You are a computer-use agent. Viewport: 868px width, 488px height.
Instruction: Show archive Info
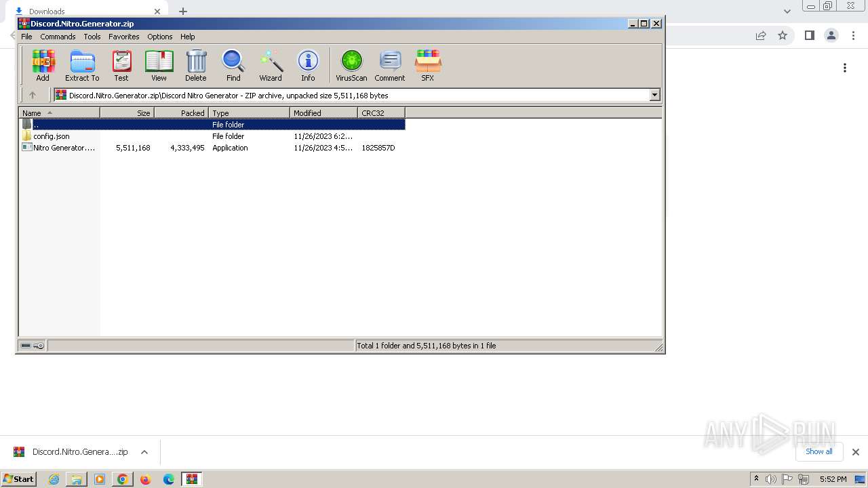click(308, 66)
